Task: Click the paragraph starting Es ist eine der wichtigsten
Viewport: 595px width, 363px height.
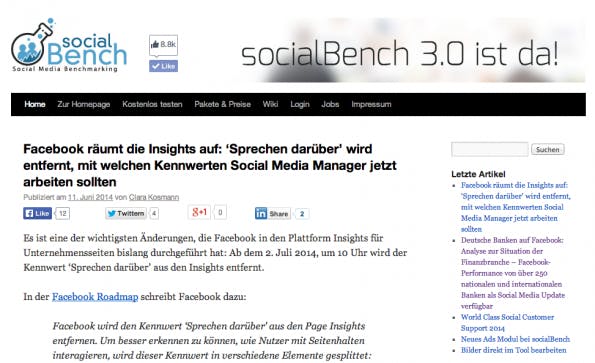Action: pos(215,253)
